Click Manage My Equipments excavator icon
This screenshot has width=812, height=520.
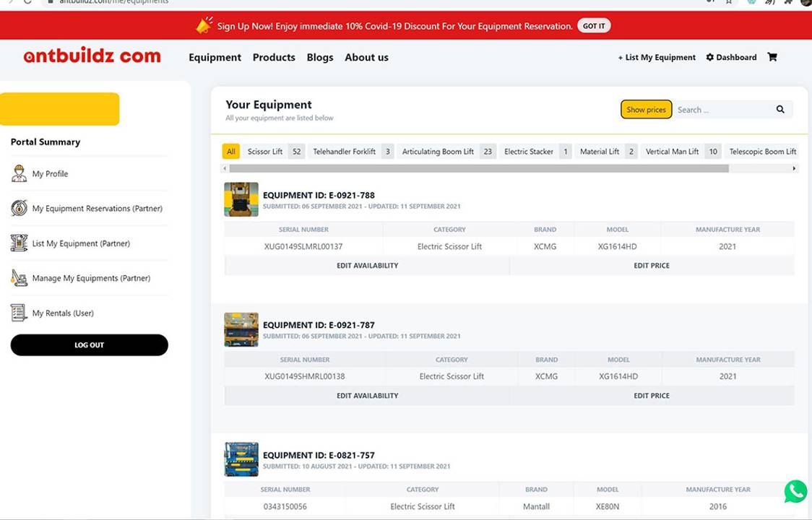[x=19, y=278]
